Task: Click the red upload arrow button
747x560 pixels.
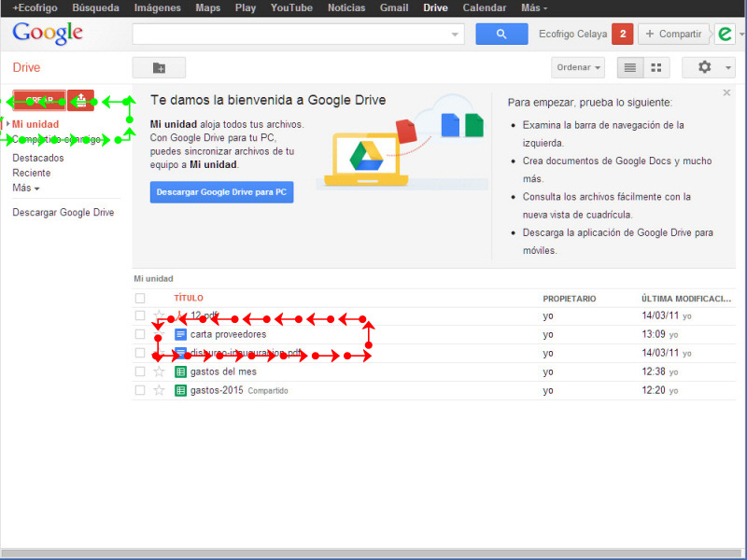Action: coord(81,101)
